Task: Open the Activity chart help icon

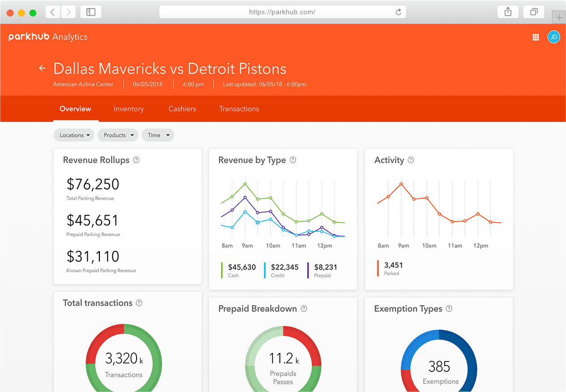Action: click(412, 159)
